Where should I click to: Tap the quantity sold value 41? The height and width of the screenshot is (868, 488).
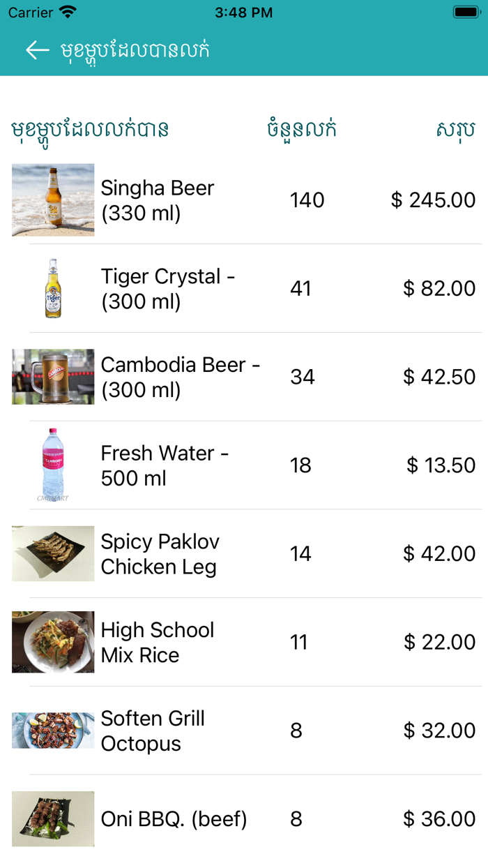[300, 288]
